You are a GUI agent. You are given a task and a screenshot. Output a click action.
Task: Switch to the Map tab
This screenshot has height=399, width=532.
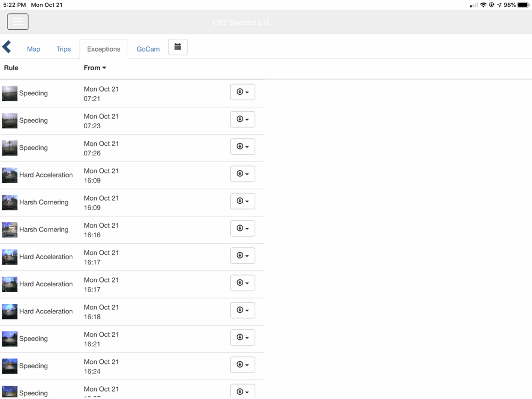34,49
